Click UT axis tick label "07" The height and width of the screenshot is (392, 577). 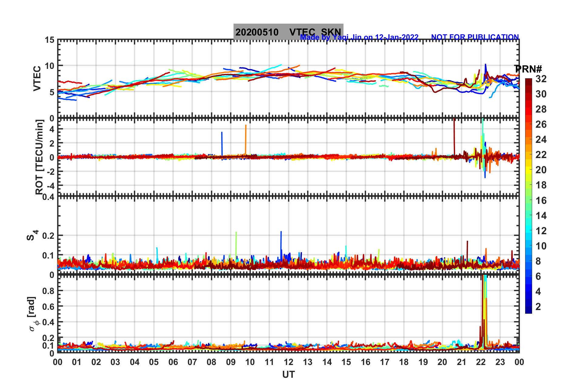pos(192,362)
